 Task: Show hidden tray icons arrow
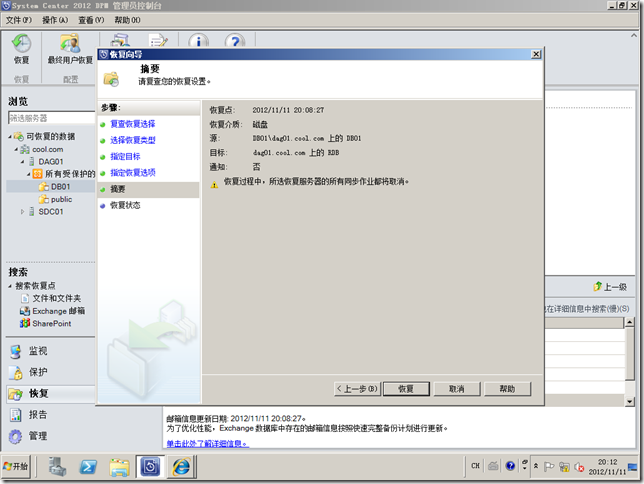click(x=536, y=466)
